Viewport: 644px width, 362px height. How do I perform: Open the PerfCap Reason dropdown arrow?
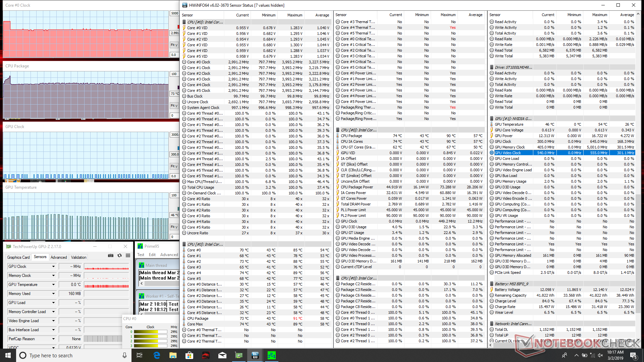tap(53, 339)
